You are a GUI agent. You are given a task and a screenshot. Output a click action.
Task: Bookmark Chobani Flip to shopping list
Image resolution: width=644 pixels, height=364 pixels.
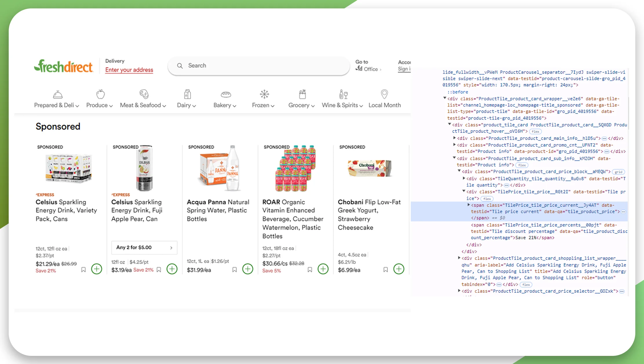click(386, 270)
